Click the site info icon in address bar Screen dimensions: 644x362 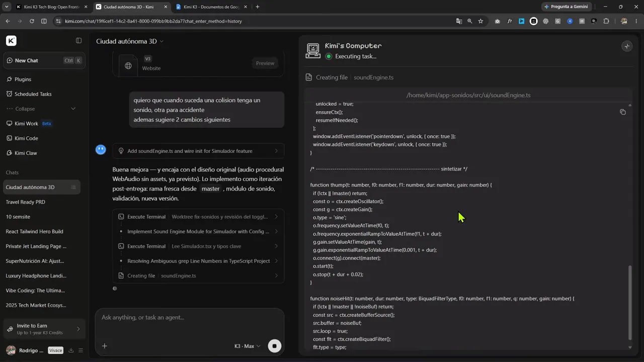pyautogui.click(x=58, y=21)
